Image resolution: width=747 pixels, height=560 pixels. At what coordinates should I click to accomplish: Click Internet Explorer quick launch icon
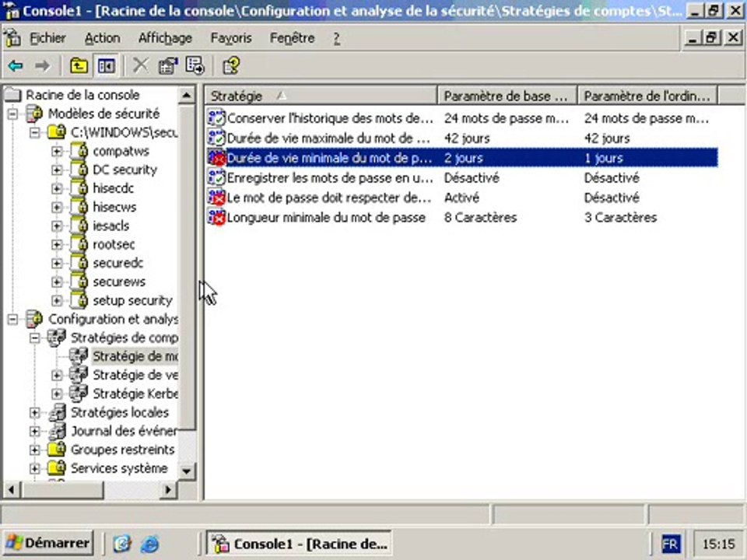point(149,544)
